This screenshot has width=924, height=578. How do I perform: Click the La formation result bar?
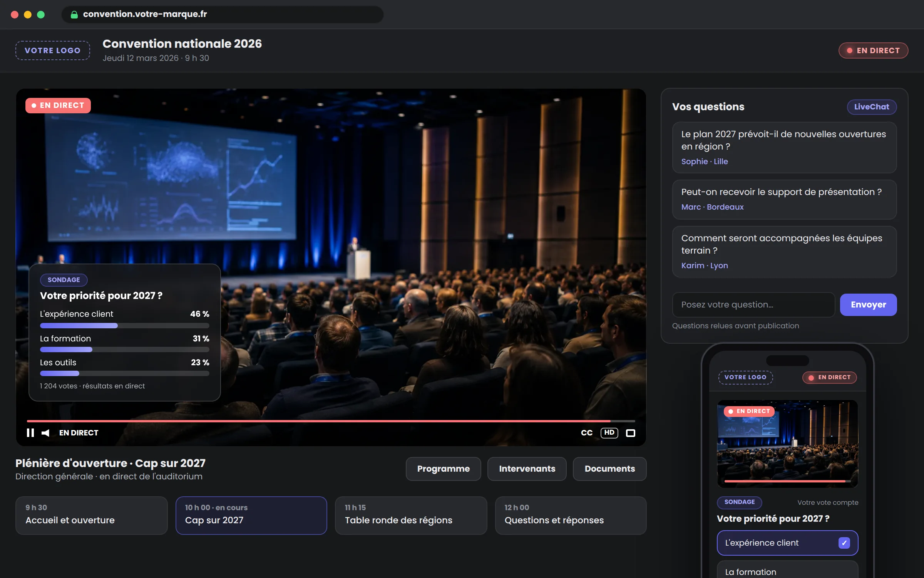tap(124, 349)
